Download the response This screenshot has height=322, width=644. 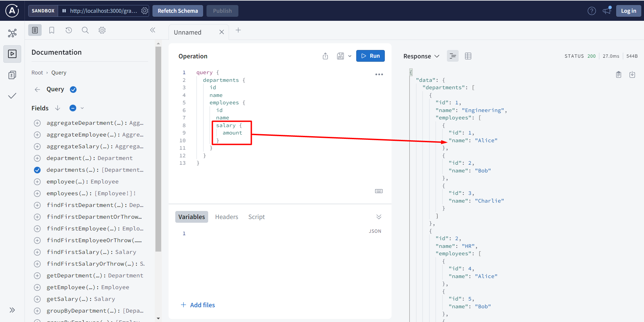click(x=632, y=74)
